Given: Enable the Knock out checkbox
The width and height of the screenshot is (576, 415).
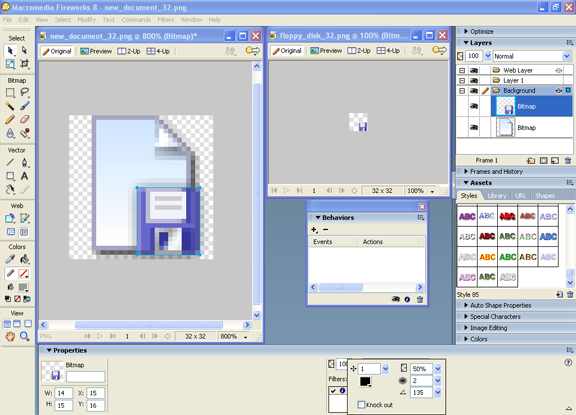Looking at the screenshot, I should click(361, 405).
